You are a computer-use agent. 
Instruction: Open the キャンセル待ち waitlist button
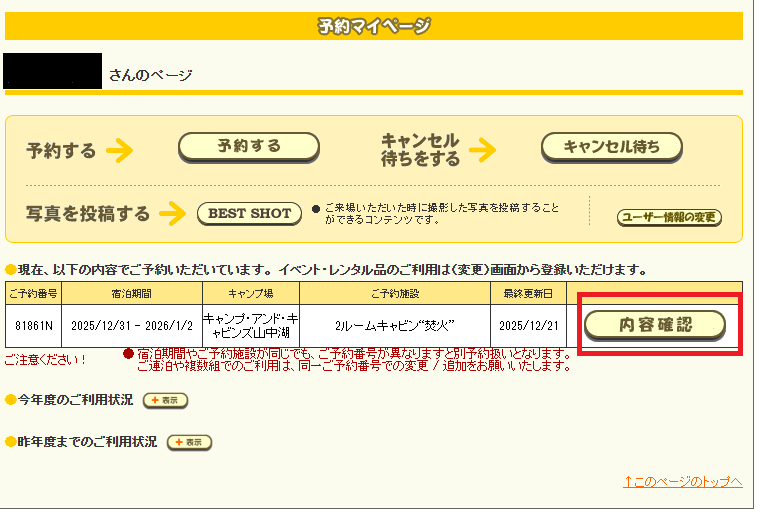(x=611, y=147)
